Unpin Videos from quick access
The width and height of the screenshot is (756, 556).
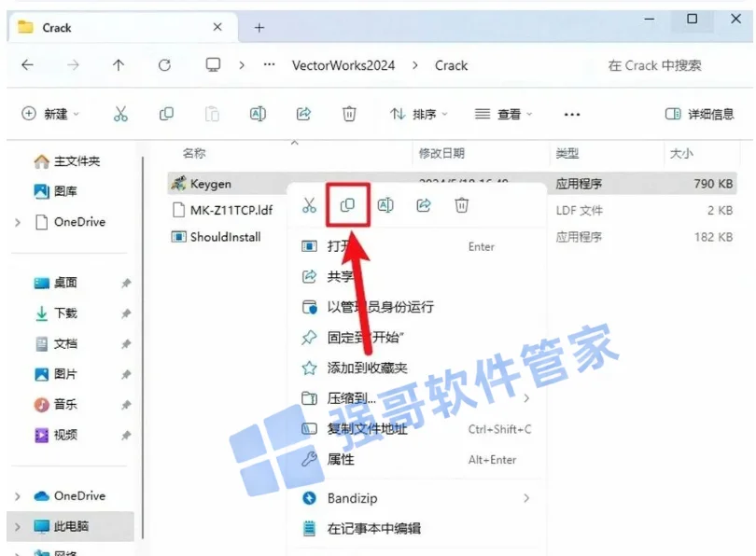click(126, 436)
